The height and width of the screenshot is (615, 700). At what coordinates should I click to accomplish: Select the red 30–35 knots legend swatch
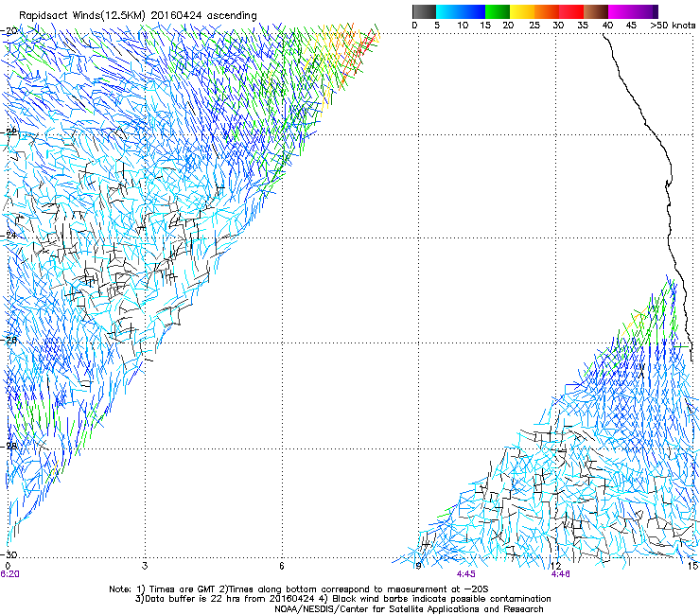[571, 11]
